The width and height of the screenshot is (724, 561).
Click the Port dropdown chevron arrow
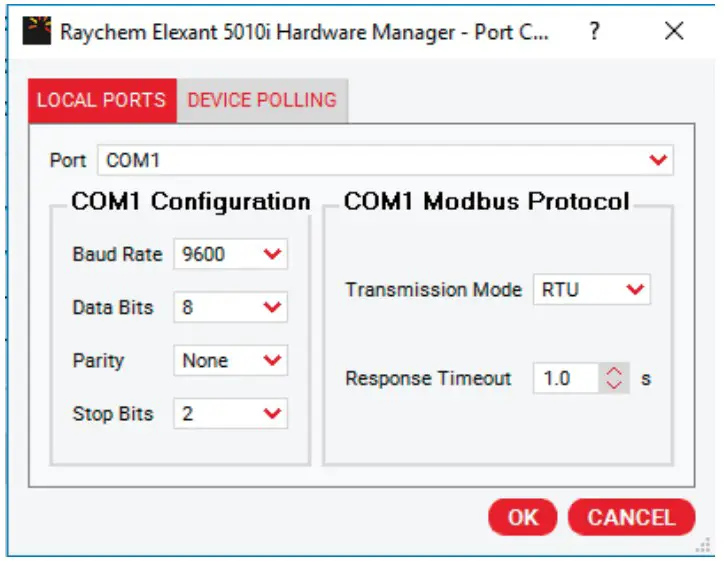658,160
